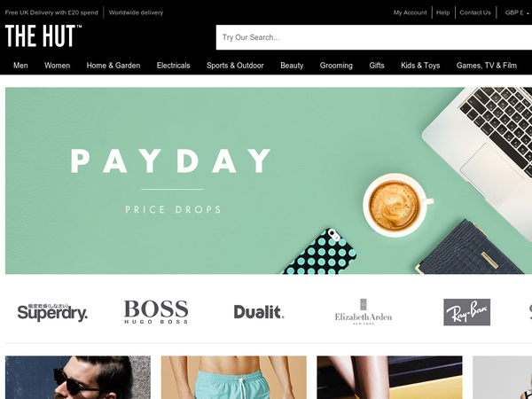Open the Dualit brand logo
This screenshot has width=532, height=399.
259,312
